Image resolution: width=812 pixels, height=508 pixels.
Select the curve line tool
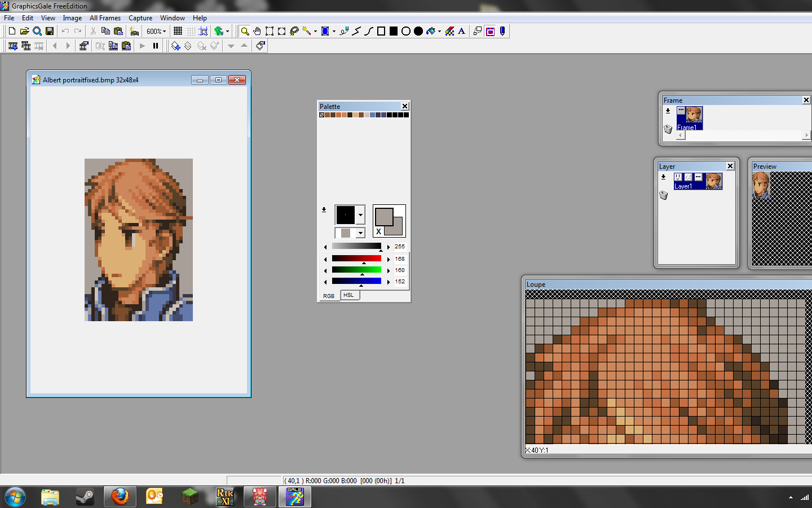pos(369,31)
